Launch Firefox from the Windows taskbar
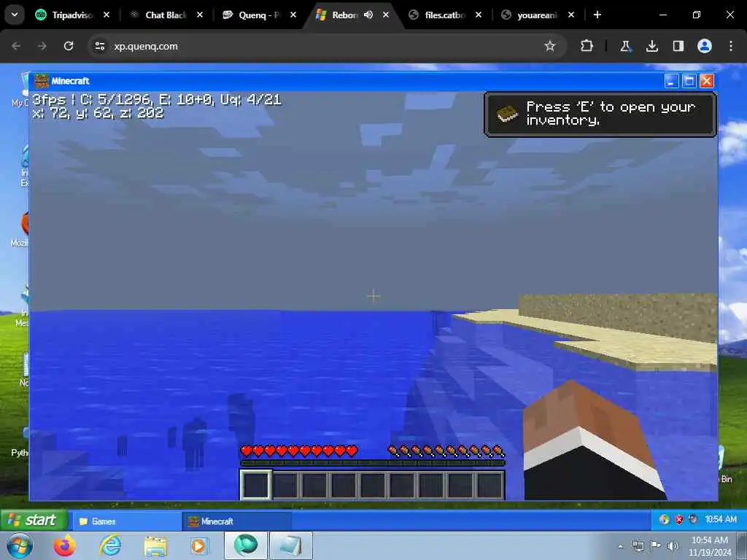The height and width of the screenshot is (560, 747). (x=64, y=545)
